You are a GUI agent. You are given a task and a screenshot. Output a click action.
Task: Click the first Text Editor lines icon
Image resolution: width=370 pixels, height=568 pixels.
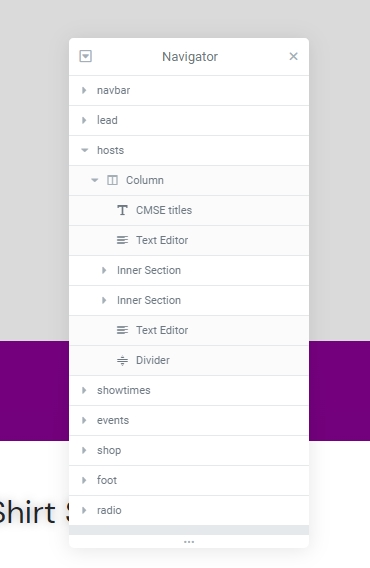pyautogui.click(x=122, y=240)
